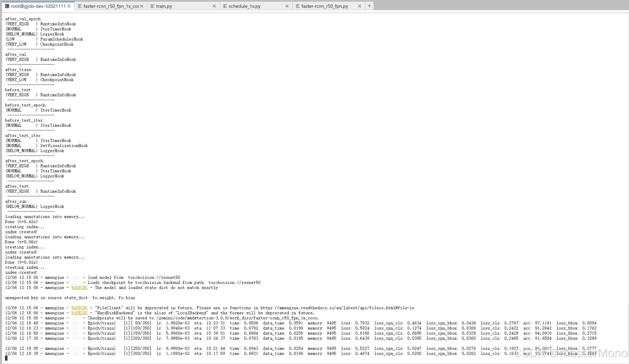Viewport: 629px width, 364px height.
Task: Click the INFO link on the checkpoints save line
Action: (76, 318)
